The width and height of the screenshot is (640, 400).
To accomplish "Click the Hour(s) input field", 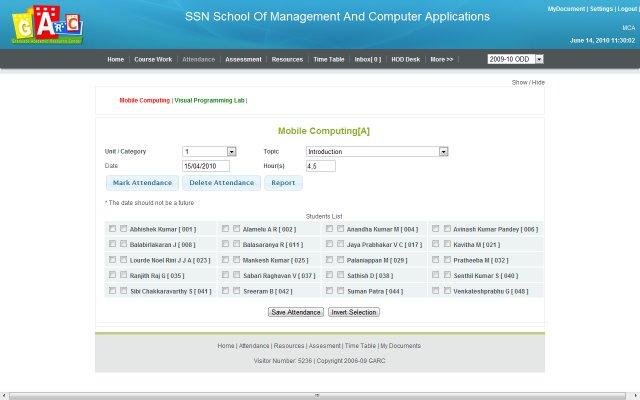I will coord(320,166).
